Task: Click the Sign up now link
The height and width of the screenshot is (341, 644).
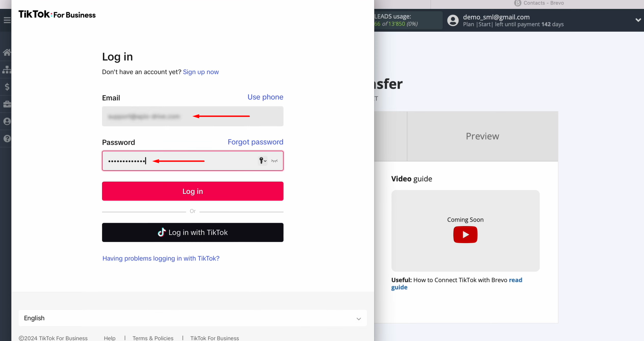Action: click(x=201, y=72)
